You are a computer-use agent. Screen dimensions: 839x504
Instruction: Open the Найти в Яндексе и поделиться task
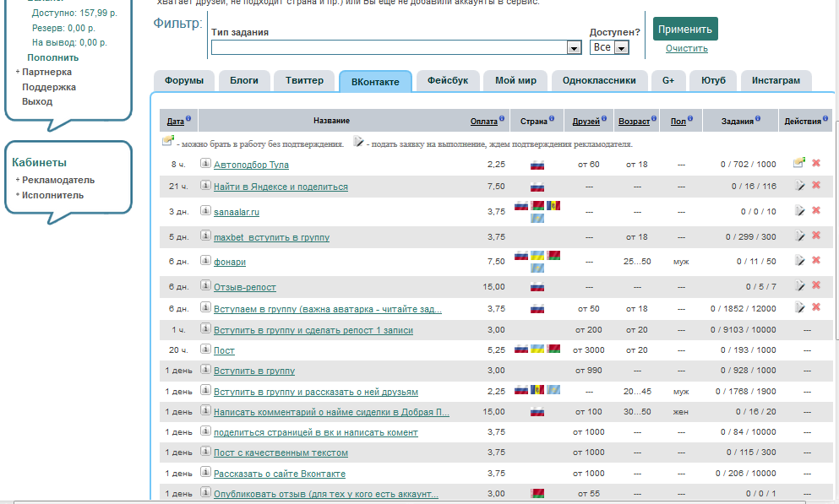[x=281, y=187]
